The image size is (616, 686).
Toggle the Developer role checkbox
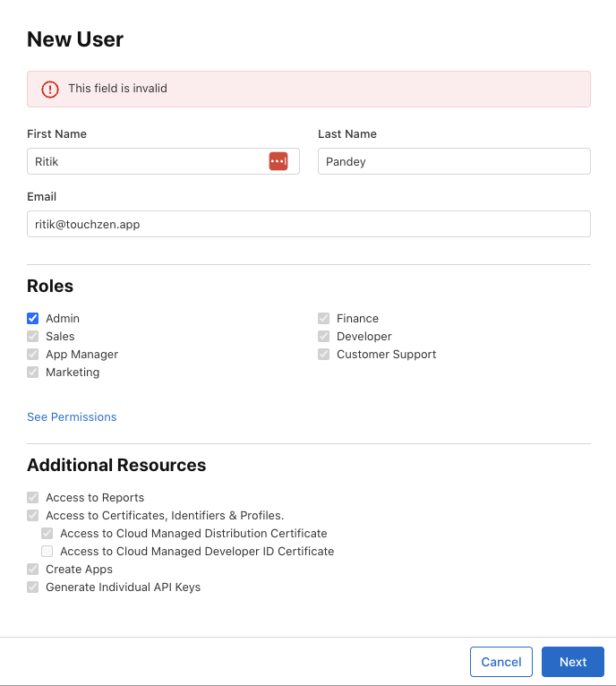click(x=324, y=337)
